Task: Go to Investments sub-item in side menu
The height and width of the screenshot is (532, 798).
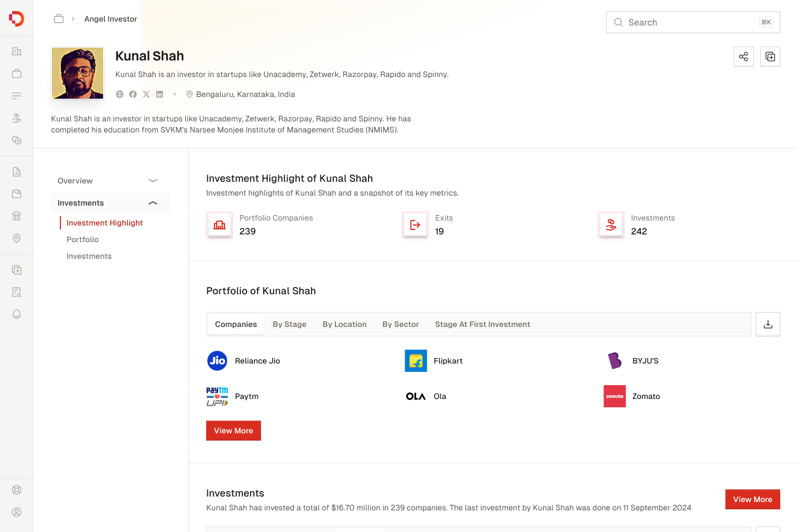Action: [89, 256]
